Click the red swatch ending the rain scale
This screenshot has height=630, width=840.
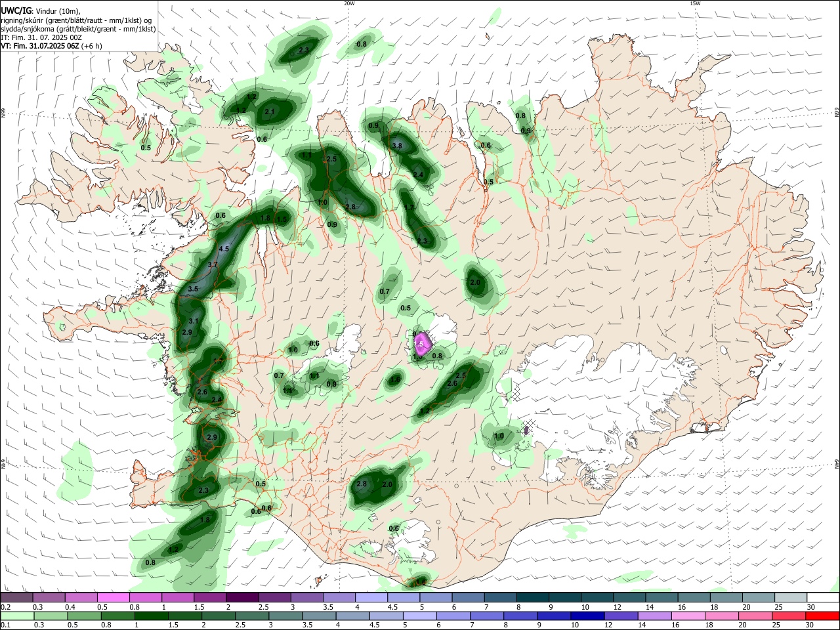click(x=824, y=616)
